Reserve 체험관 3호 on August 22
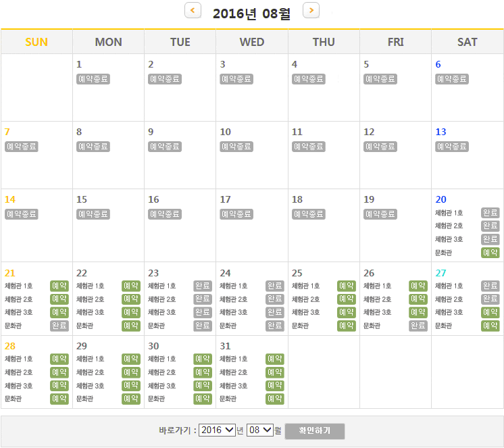This screenshot has height=448, width=504. pos(131,312)
